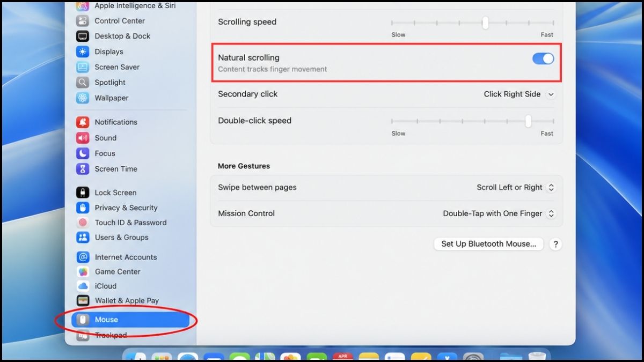Click the "Secondary click" label

point(248,94)
